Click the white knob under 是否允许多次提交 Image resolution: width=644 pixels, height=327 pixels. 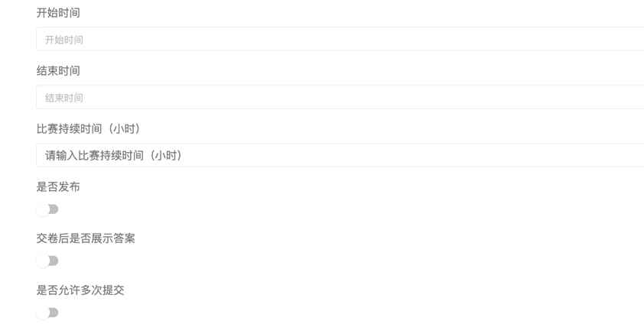pyautogui.click(x=43, y=312)
